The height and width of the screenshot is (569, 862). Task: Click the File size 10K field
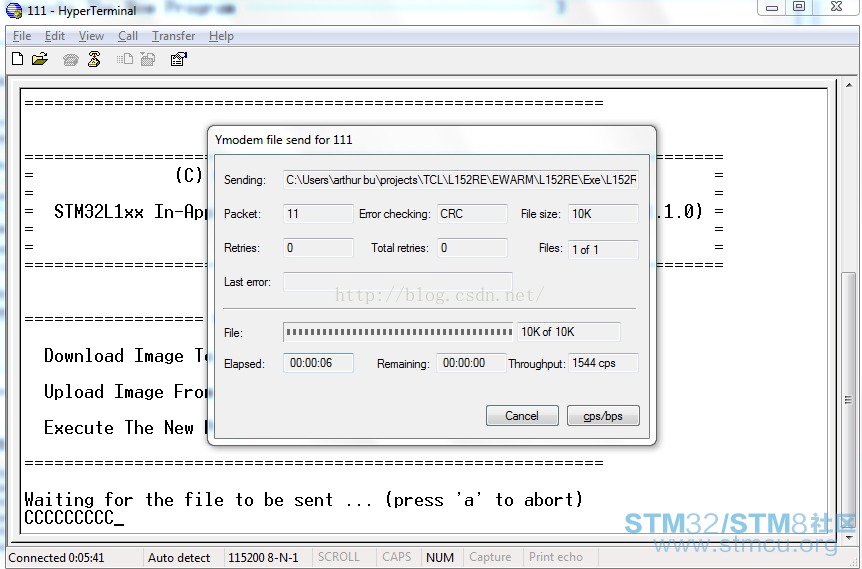(x=604, y=214)
